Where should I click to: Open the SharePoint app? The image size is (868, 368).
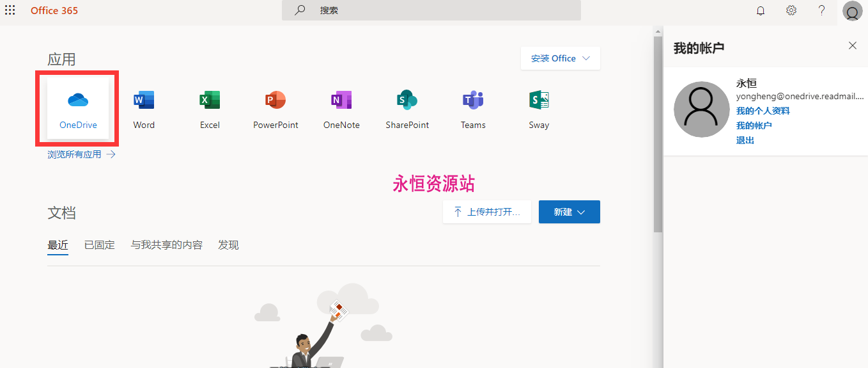pyautogui.click(x=407, y=109)
